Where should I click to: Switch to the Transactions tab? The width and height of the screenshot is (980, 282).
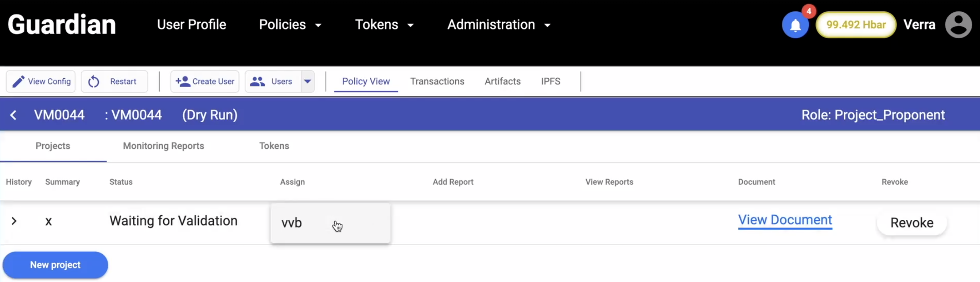tap(437, 81)
